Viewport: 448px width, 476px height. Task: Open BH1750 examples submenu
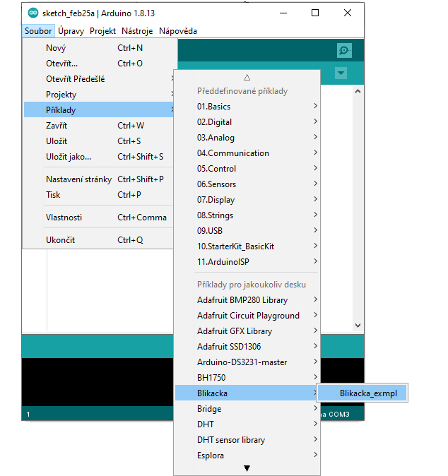coord(247,377)
